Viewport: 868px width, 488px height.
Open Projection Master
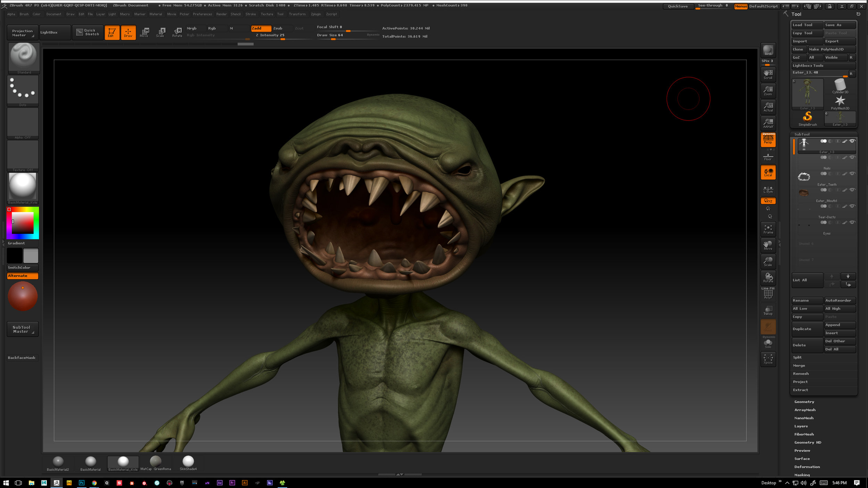(23, 33)
